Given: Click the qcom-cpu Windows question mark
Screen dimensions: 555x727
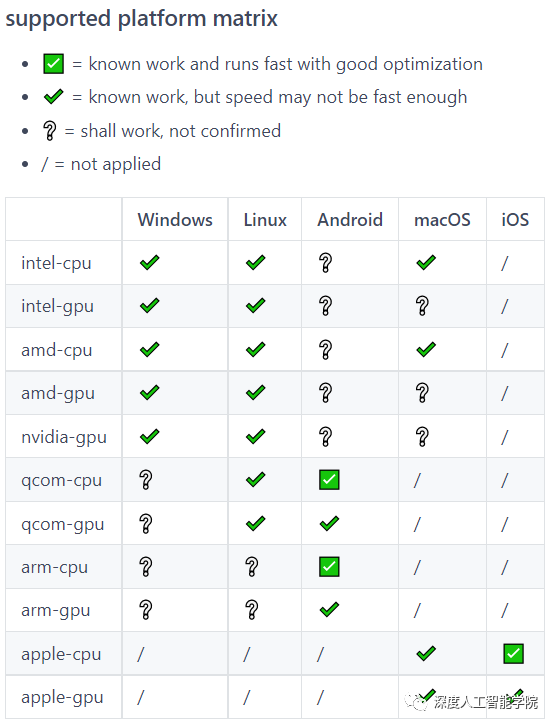Looking at the screenshot, I should [x=146, y=480].
